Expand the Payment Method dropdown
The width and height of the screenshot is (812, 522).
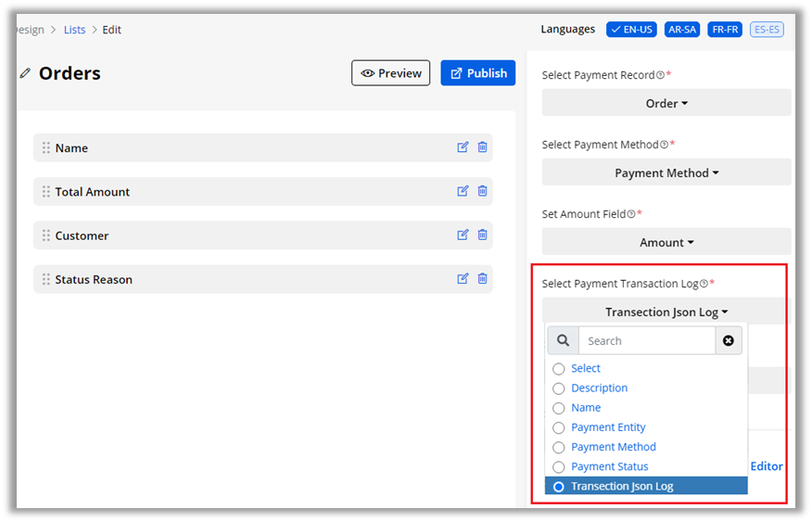coord(666,173)
